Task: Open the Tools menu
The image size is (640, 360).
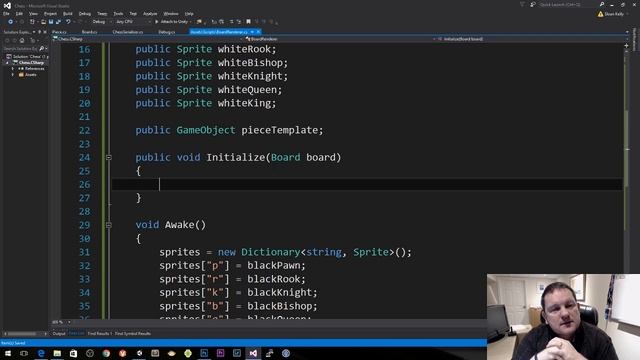Action: [118, 13]
